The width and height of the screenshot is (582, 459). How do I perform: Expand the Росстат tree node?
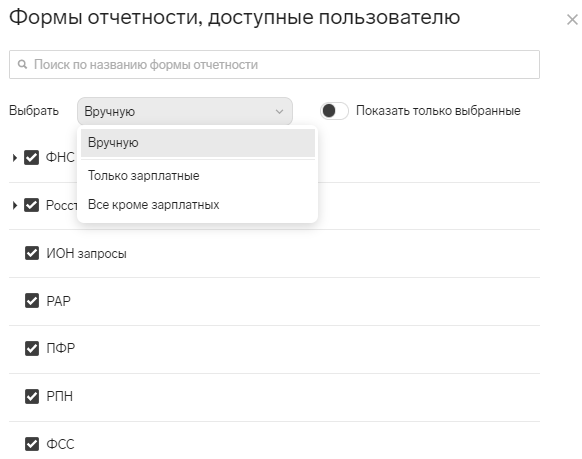point(14,205)
